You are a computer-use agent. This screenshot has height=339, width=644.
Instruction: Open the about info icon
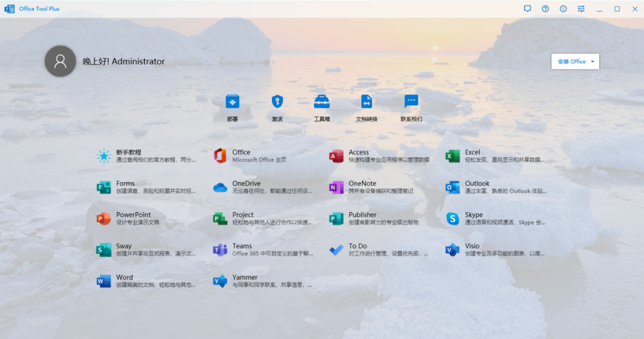(563, 9)
